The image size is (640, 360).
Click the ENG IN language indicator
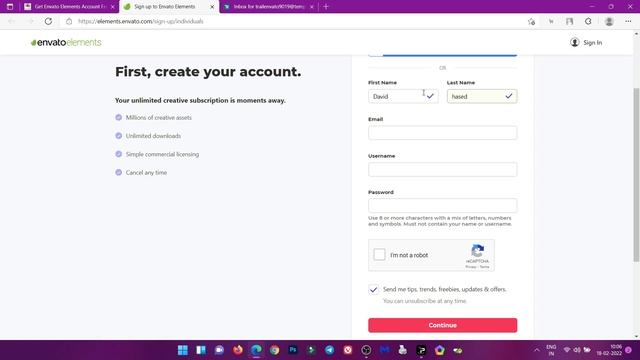point(551,350)
